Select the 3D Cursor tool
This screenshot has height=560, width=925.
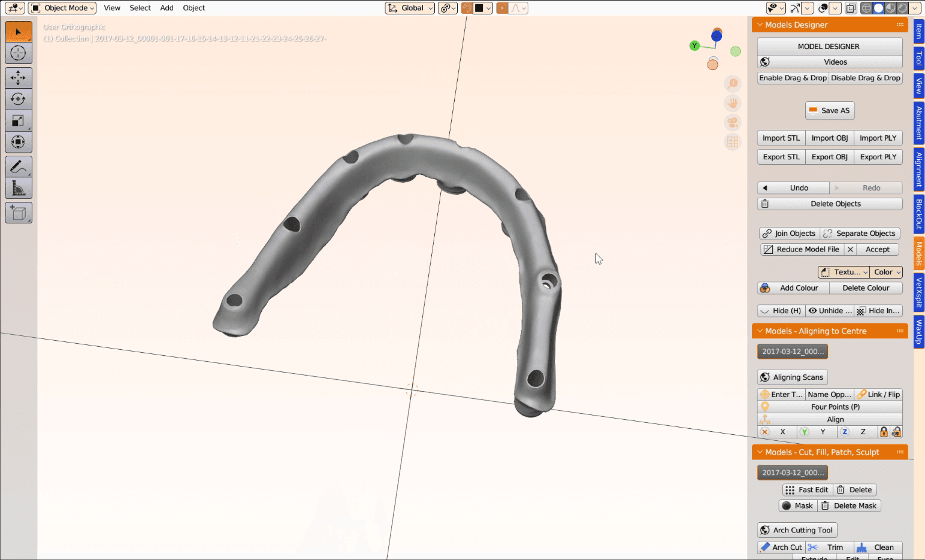click(x=19, y=53)
